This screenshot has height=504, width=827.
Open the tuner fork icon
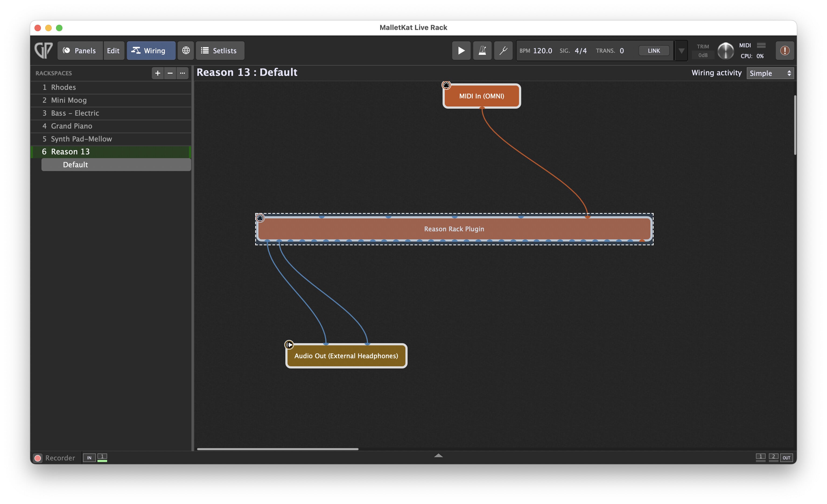click(x=503, y=50)
